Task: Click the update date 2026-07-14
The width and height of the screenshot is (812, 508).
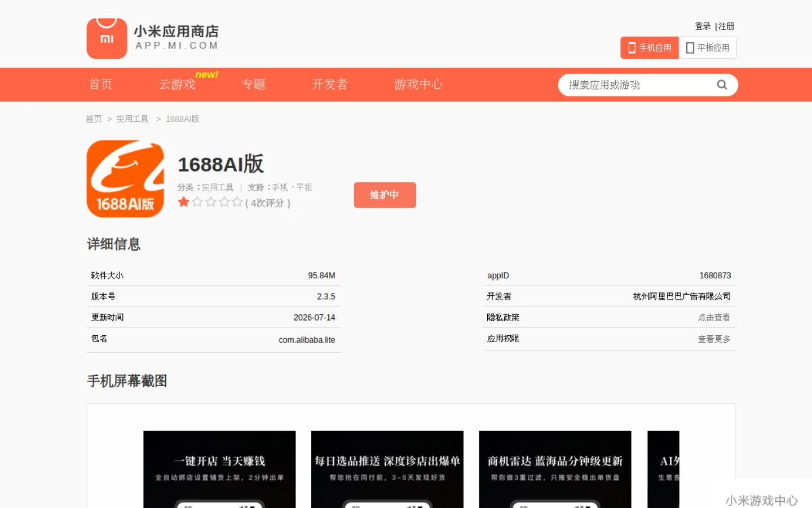Action: [314, 318]
